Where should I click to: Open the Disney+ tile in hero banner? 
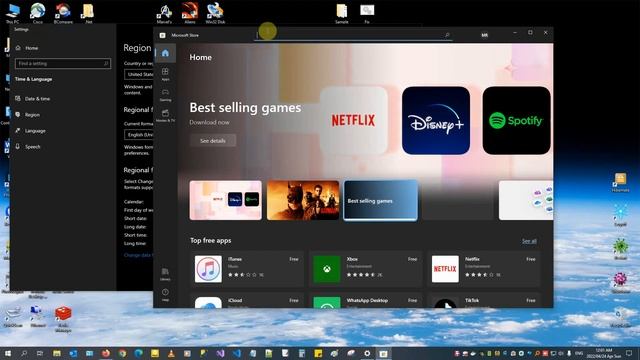436,120
